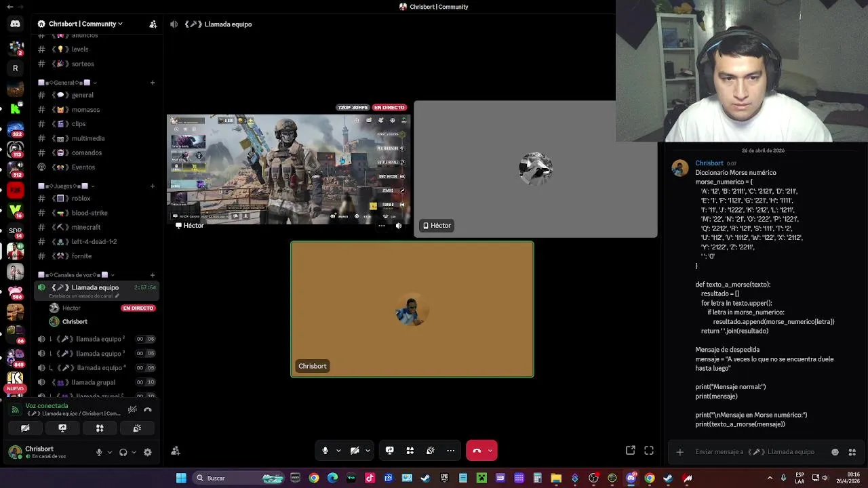Toggle camera in call control bar

(x=355, y=451)
